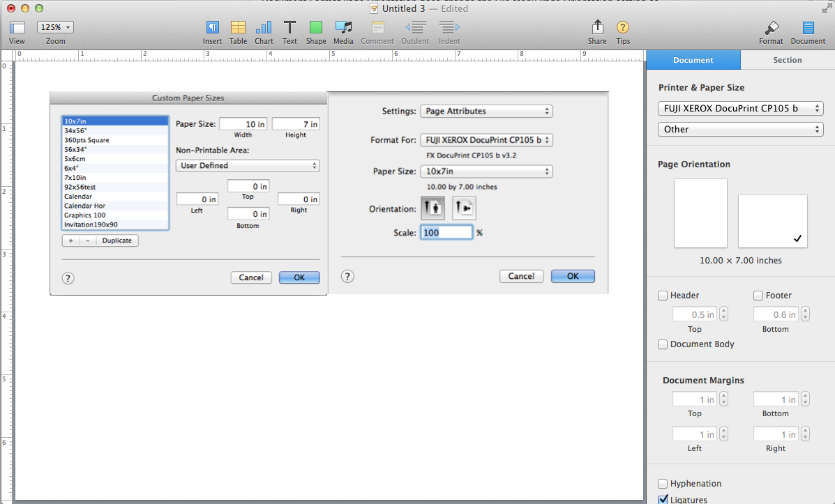Screen dimensions: 835x504
Task: Click the Top non-printable margin field
Action: [x=248, y=186]
